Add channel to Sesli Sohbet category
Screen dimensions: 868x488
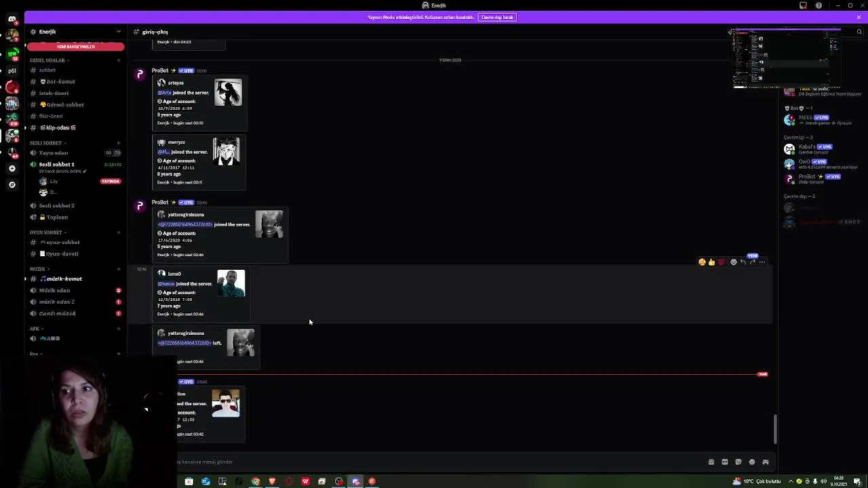coord(118,143)
